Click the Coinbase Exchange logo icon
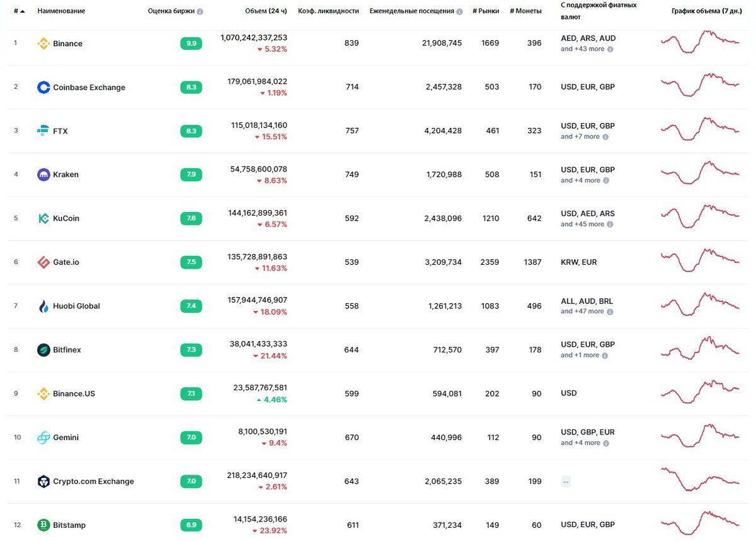The image size is (756, 541). click(x=43, y=88)
